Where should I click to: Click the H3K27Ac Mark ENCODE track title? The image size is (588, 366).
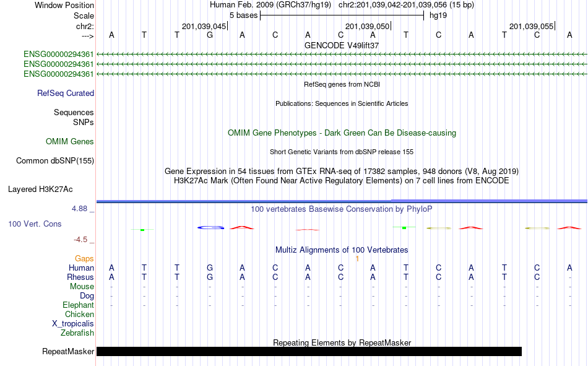coord(342,181)
